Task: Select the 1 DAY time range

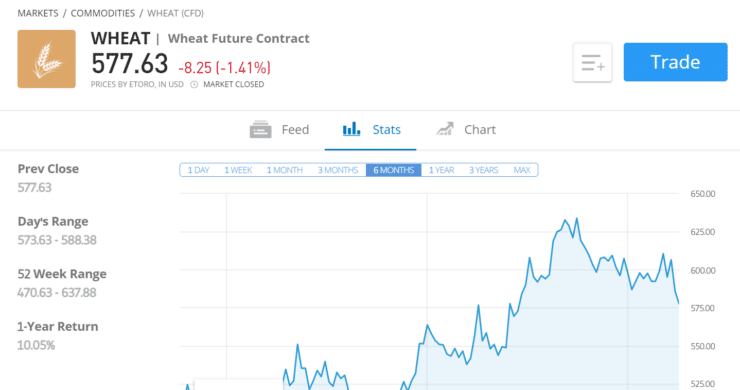Action: coord(198,170)
